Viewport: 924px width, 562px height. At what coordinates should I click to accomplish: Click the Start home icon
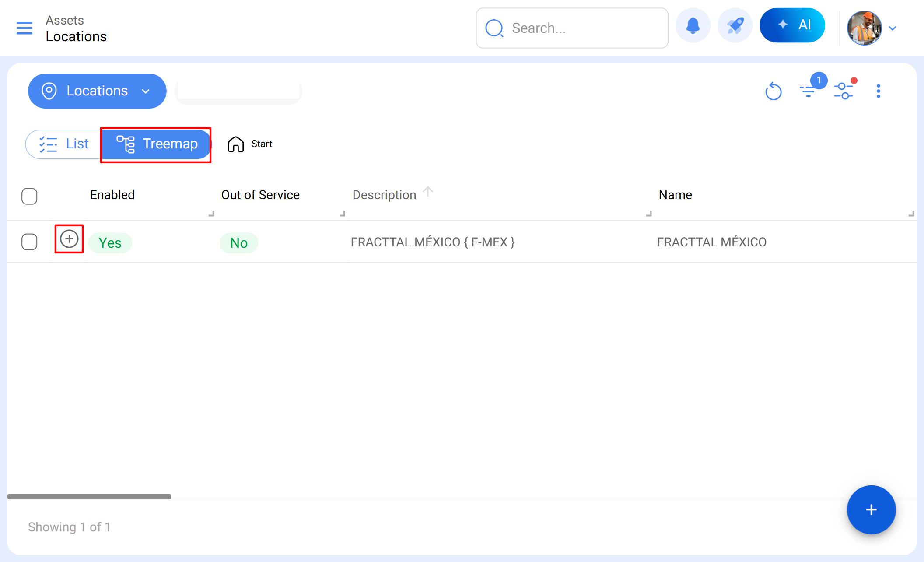coord(236,144)
